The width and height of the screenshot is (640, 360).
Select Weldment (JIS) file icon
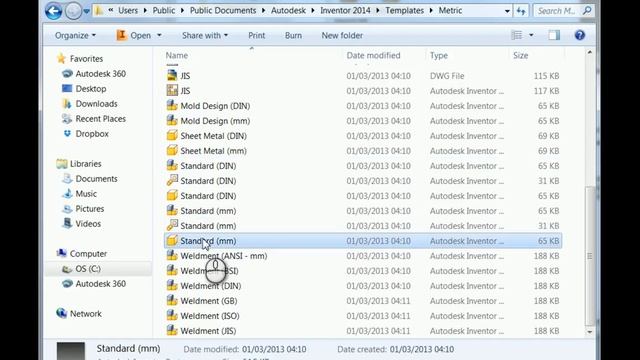click(172, 331)
